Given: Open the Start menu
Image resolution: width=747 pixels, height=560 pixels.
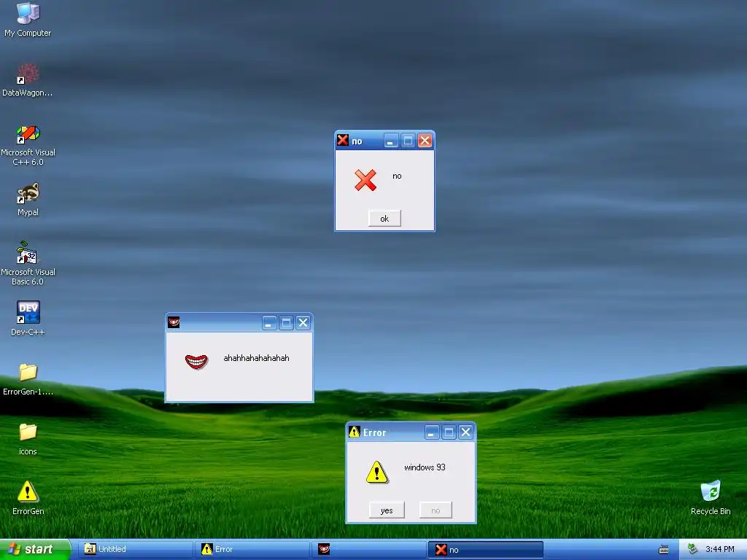Looking at the screenshot, I should tap(35, 550).
